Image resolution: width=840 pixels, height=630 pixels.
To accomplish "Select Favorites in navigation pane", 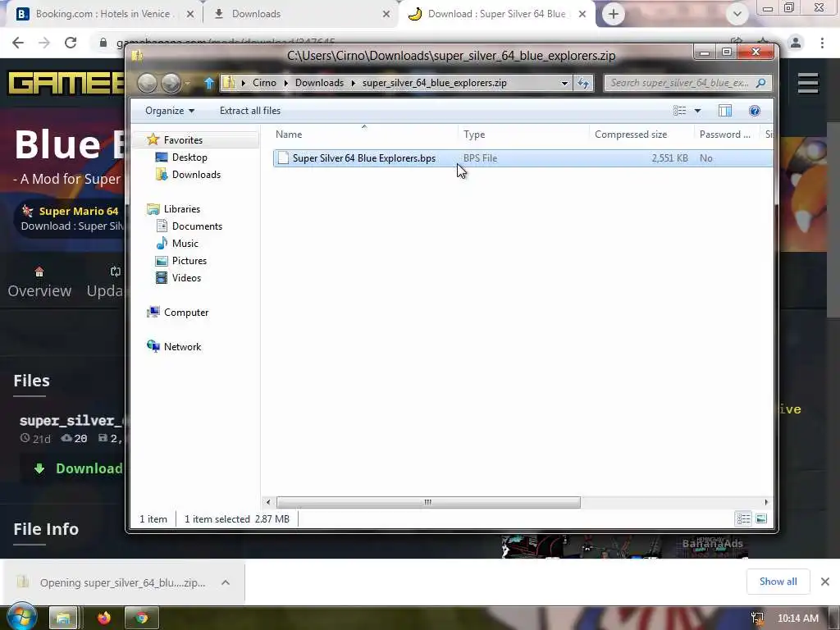I will pos(183,139).
